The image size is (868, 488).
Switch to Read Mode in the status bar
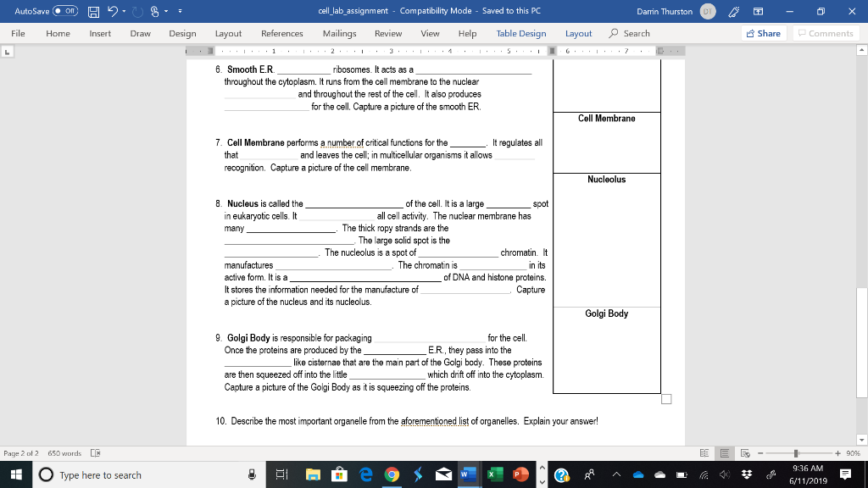click(704, 453)
